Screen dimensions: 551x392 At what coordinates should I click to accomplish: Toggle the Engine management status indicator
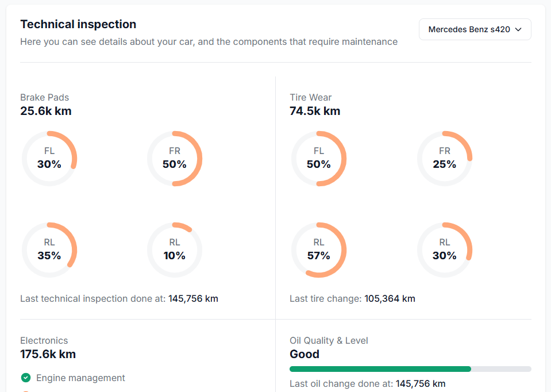26,378
